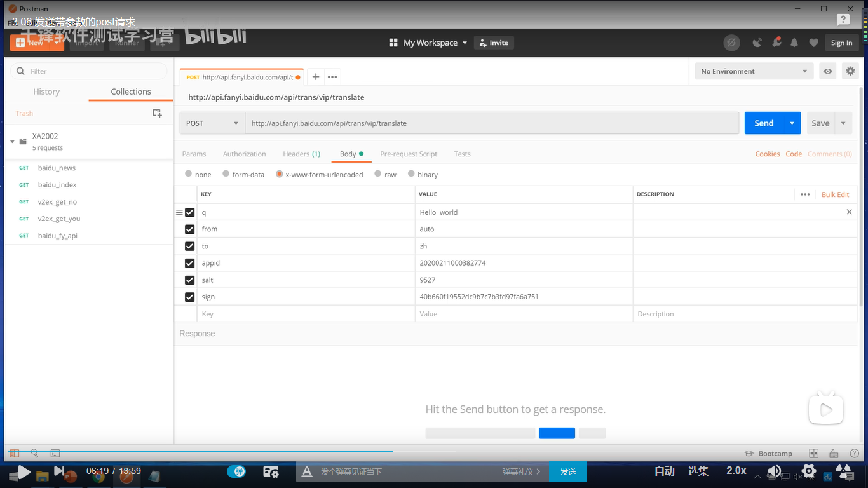Open the My Workspace dropdown
This screenshot has height=488, width=868.
pyautogui.click(x=465, y=43)
